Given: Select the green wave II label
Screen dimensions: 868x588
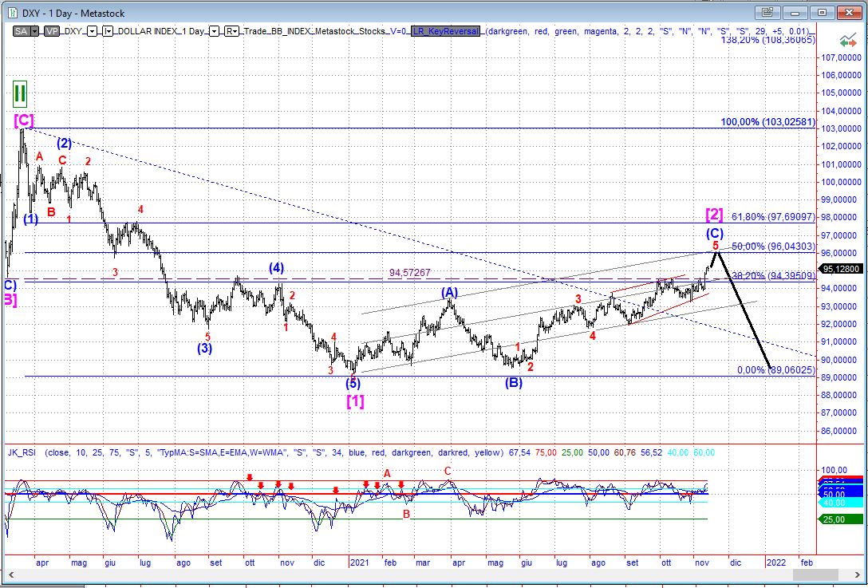Looking at the screenshot, I should (20, 93).
